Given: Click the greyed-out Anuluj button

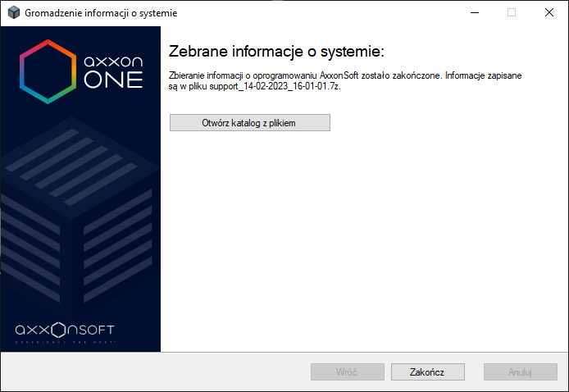Looking at the screenshot, I should (x=520, y=371).
